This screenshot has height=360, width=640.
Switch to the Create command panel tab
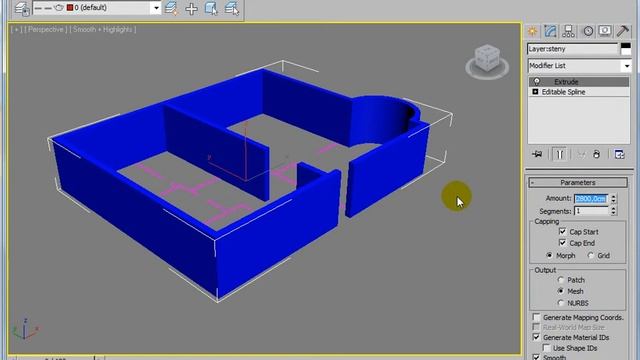[x=533, y=31]
